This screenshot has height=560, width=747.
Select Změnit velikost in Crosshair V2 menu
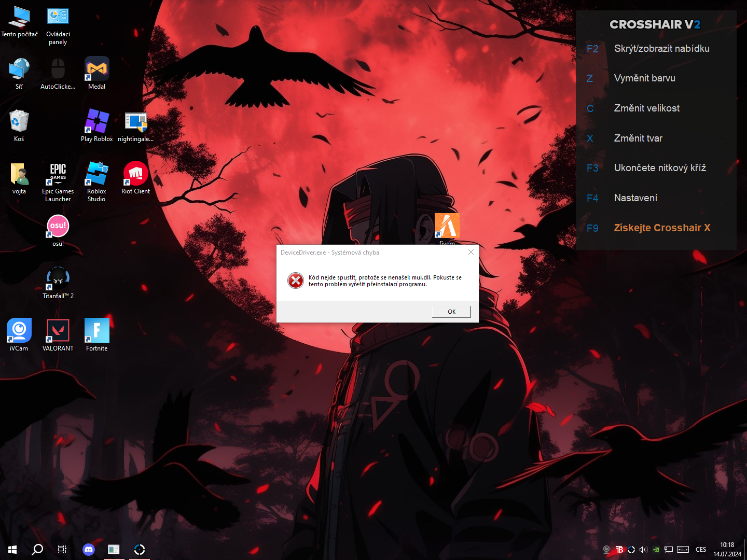coord(647,108)
